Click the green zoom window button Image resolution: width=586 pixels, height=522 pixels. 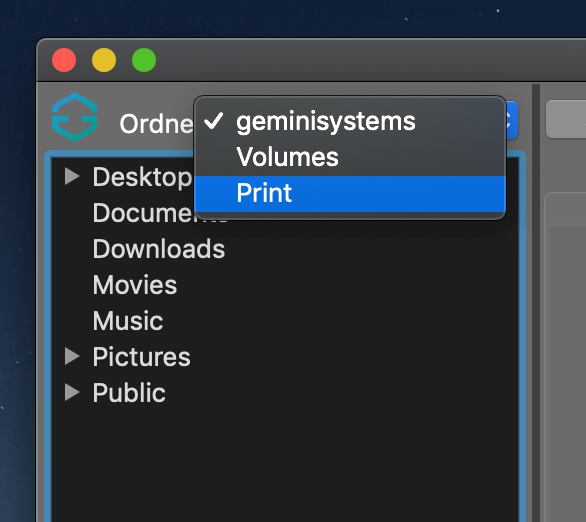pyautogui.click(x=144, y=60)
